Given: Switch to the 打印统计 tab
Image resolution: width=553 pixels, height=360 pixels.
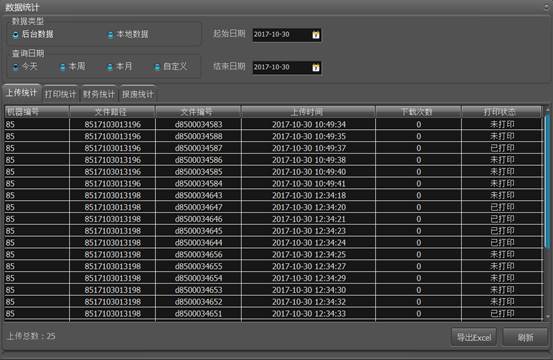Looking at the screenshot, I should click(x=61, y=94).
